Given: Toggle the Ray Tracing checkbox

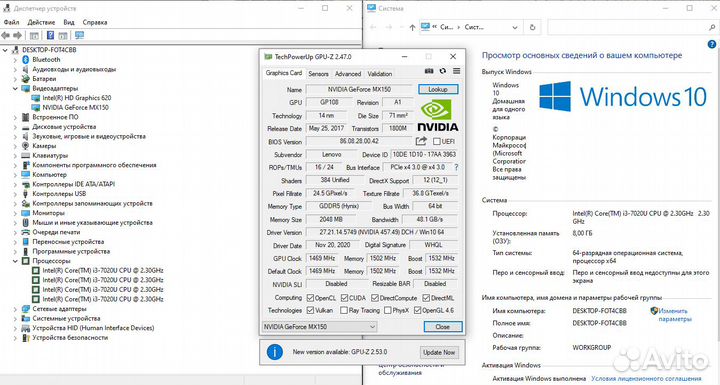Looking at the screenshot, I should tap(343, 311).
